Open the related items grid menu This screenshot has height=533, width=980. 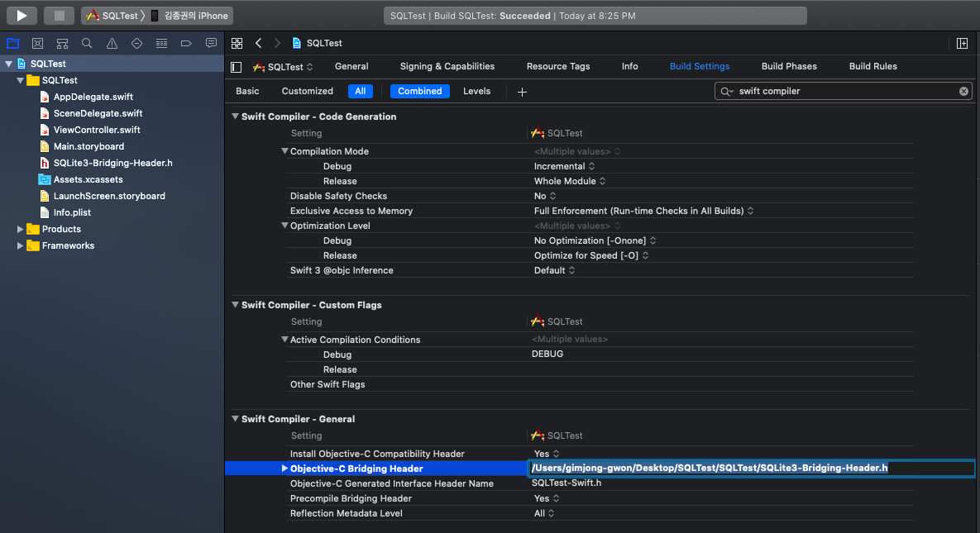point(237,43)
